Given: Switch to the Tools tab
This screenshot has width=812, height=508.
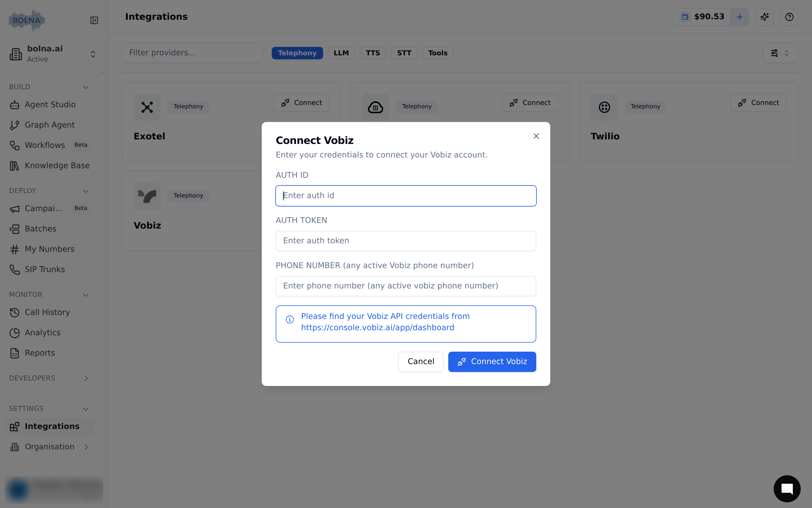Looking at the screenshot, I should pos(438,53).
